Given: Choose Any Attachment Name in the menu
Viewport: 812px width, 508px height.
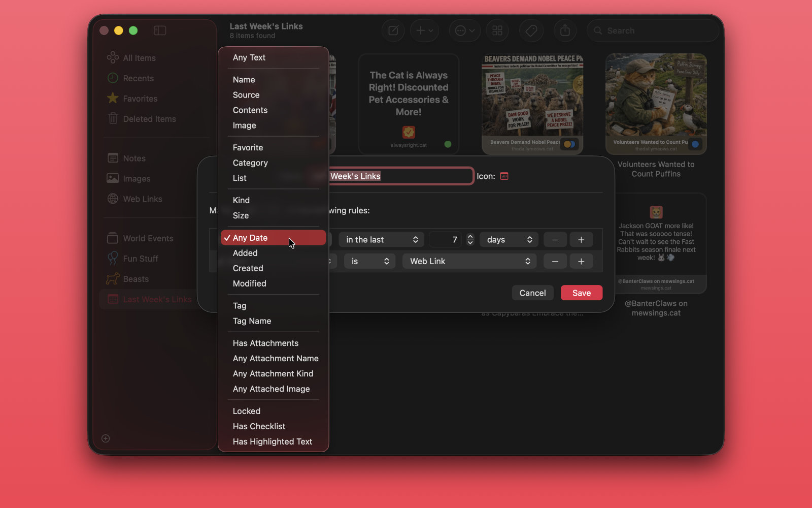Looking at the screenshot, I should (x=276, y=358).
